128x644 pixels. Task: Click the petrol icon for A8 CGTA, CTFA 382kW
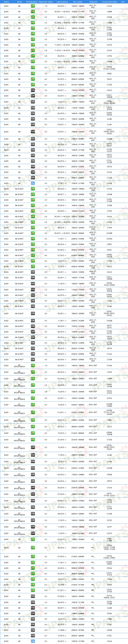tap(33, 574)
